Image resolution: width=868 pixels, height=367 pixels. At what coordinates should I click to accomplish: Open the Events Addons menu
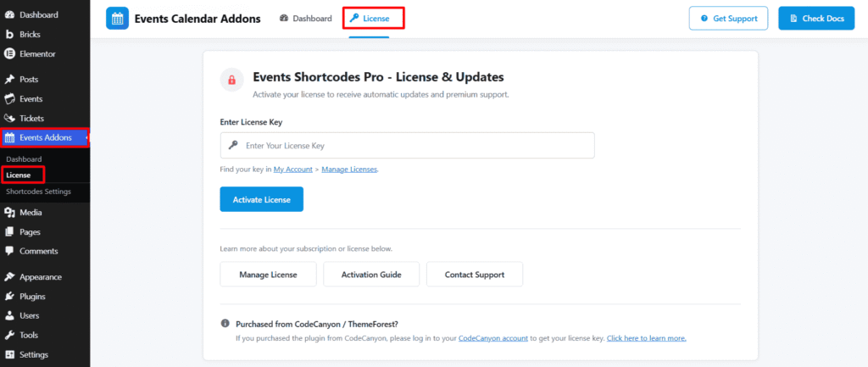[x=45, y=138]
